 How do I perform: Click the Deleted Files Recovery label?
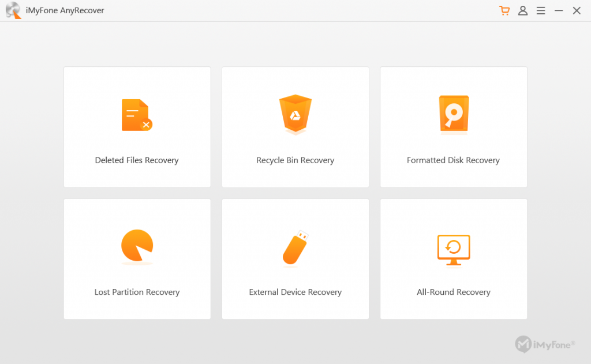pos(137,160)
